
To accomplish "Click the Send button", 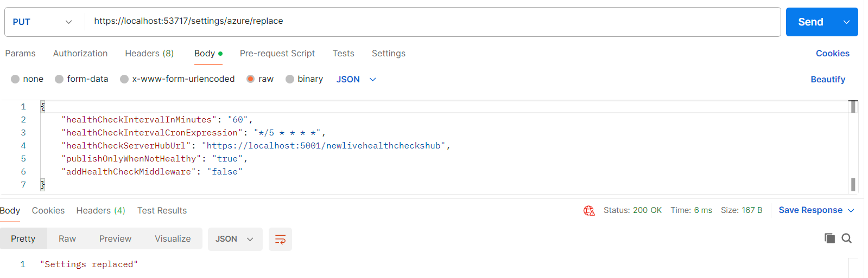I will click(810, 22).
